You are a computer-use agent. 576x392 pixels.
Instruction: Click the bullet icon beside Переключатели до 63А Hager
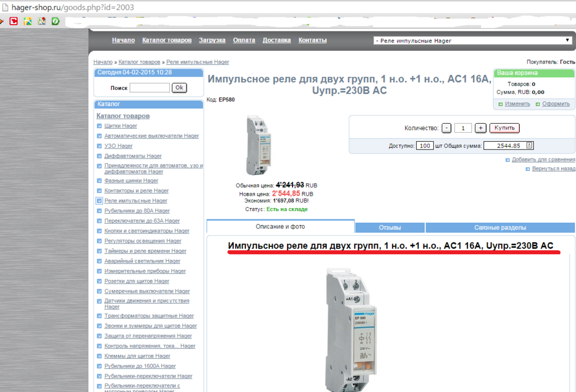(x=99, y=221)
